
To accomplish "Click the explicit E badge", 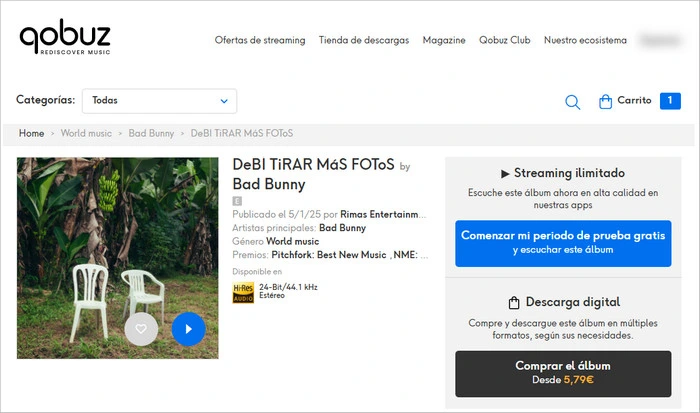I will coord(237,201).
